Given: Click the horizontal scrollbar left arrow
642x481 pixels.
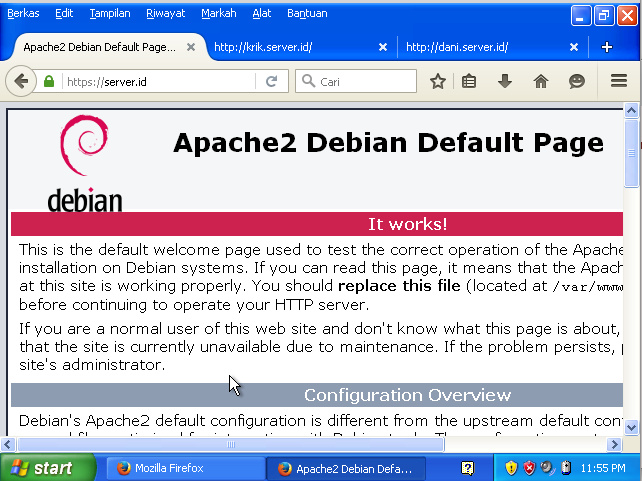Looking at the screenshot, I should click(x=8, y=444).
